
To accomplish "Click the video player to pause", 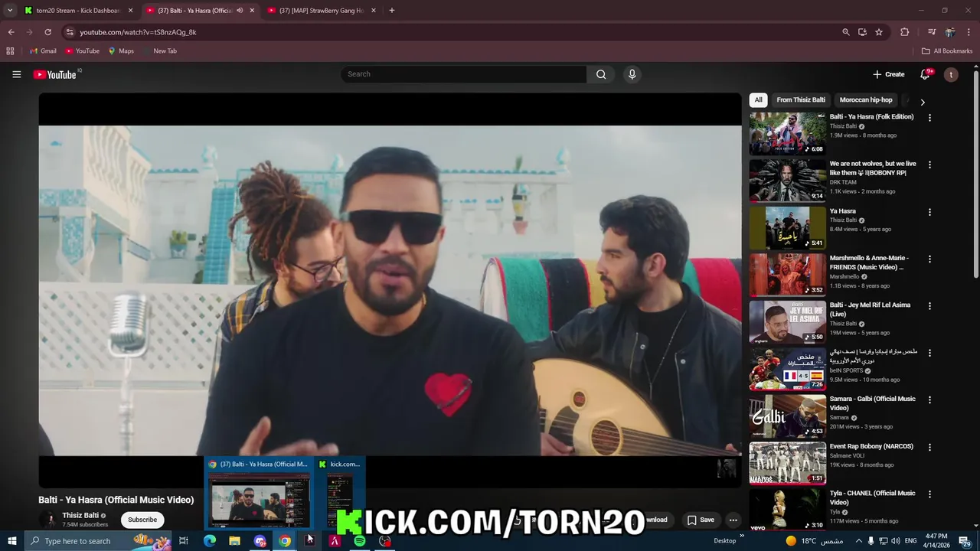I will (x=390, y=290).
